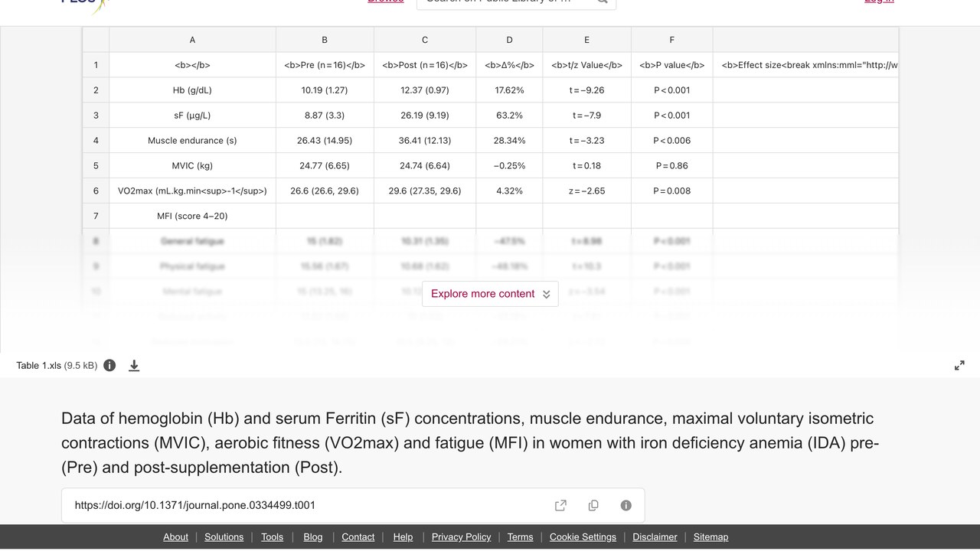Select column D header in the table
The width and height of the screenshot is (980, 551).
[509, 40]
